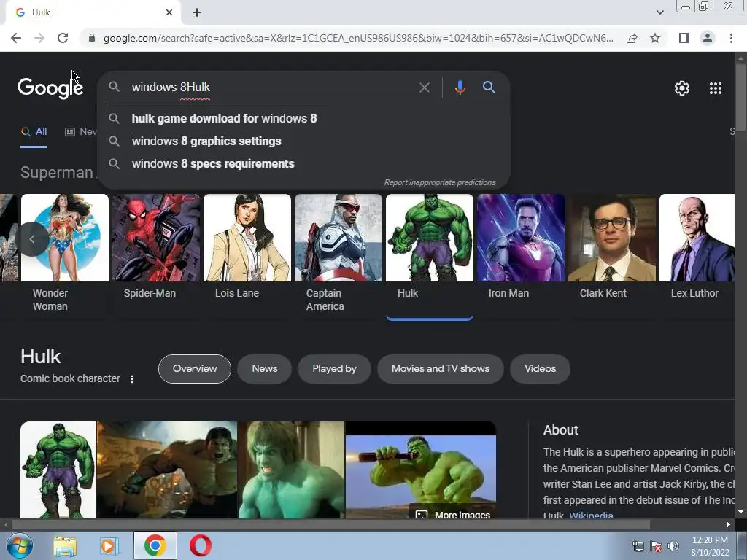The height and width of the screenshot is (560, 747).
Task: Open network icon in system tray
Action: tap(638, 546)
